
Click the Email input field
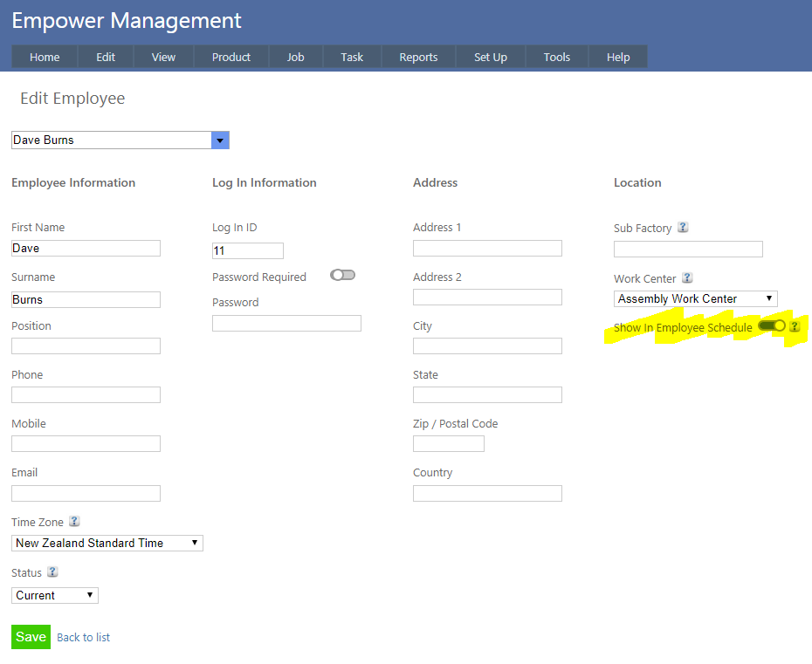pyautogui.click(x=86, y=493)
